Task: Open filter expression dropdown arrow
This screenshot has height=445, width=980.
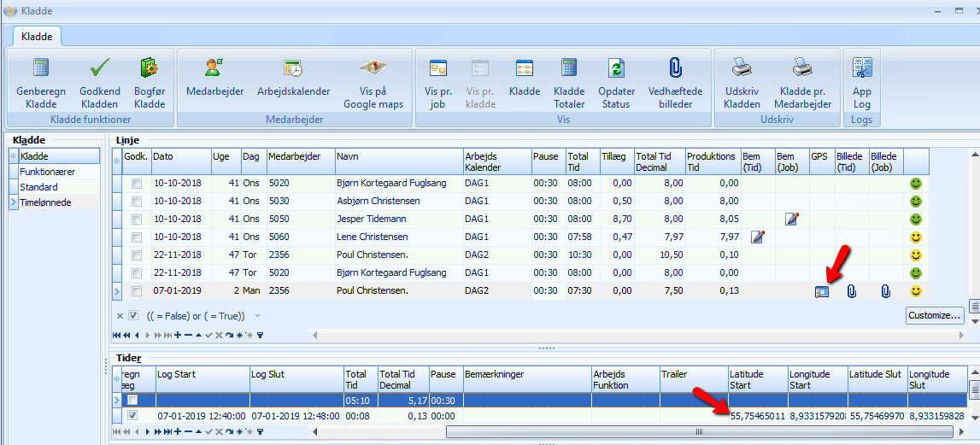Action: [x=258, y=316]
